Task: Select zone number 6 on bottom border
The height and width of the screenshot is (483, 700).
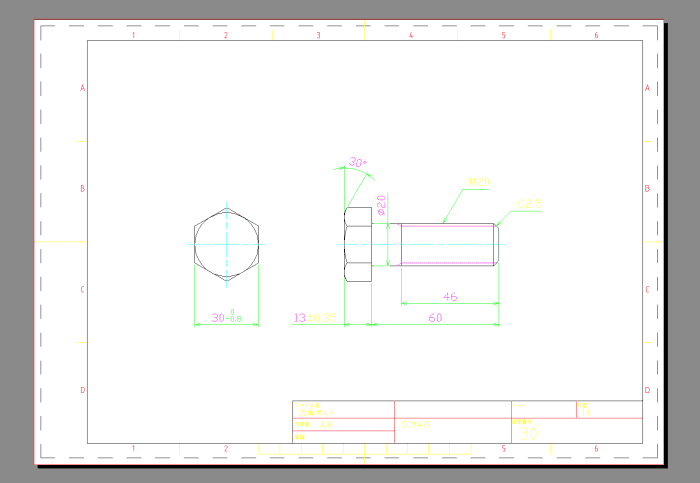Action: [x=596, y=449]
